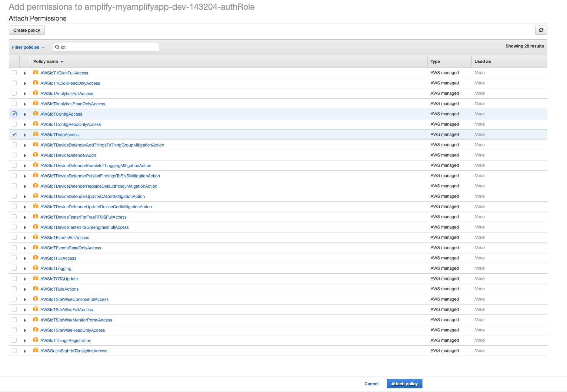Click 'Showing 28 results' text
Image resolution: width=567 pixels, height=392 pixels.
pos(525,46)
